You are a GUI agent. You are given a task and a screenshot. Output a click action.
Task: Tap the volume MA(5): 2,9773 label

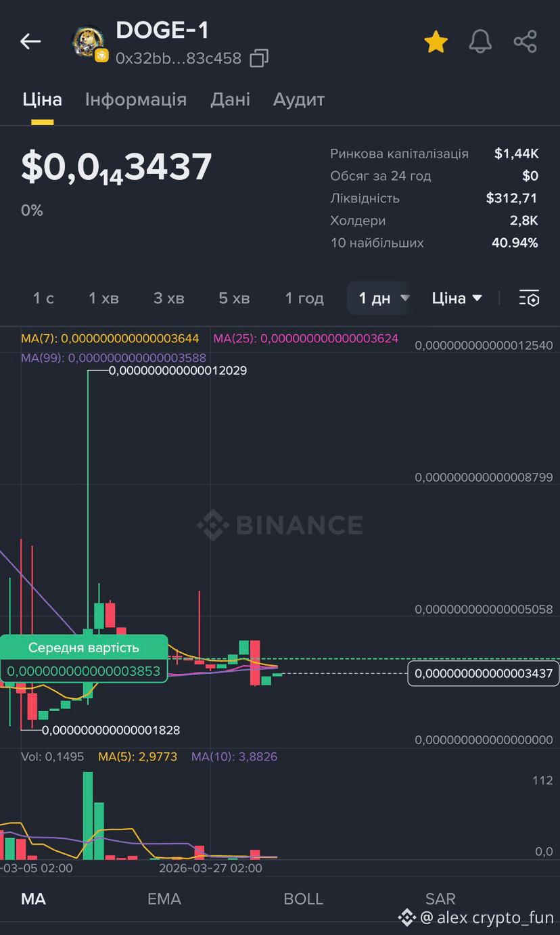(138, 757)
